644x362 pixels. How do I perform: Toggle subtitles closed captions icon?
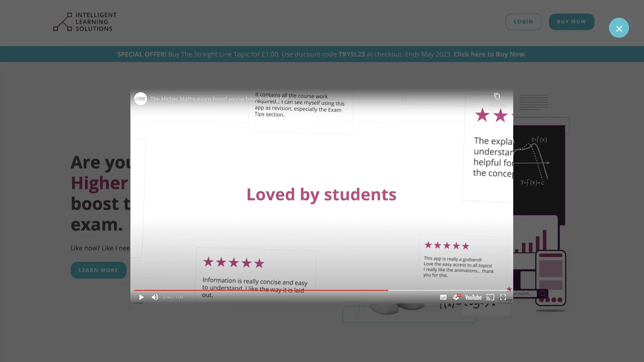tap(443, 297)
